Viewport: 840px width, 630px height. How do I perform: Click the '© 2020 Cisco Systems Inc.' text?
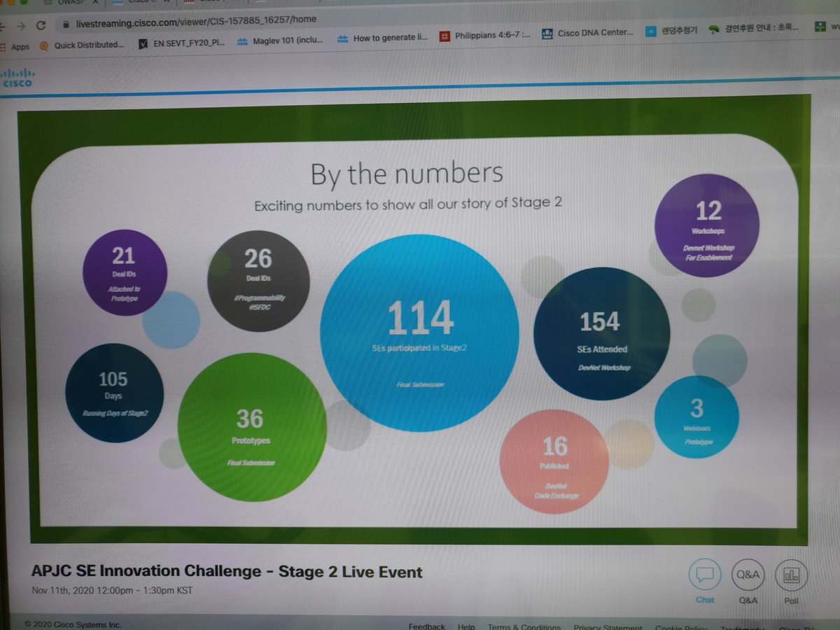tap(73, 623)
